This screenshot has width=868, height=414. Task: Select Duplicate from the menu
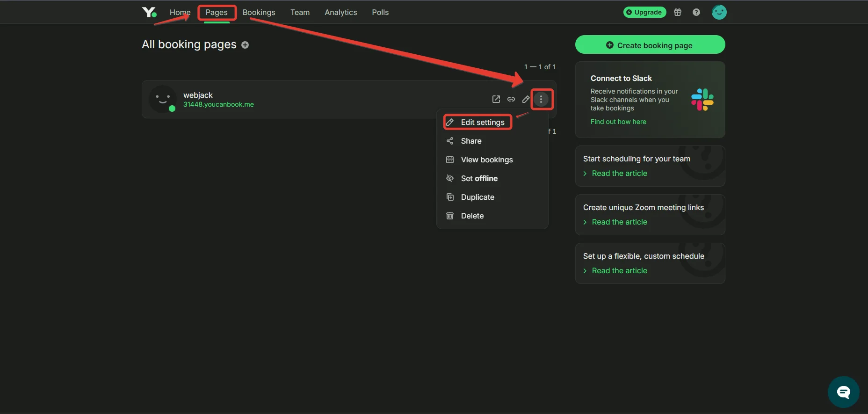pyautogui.click(x=492, y=197)
